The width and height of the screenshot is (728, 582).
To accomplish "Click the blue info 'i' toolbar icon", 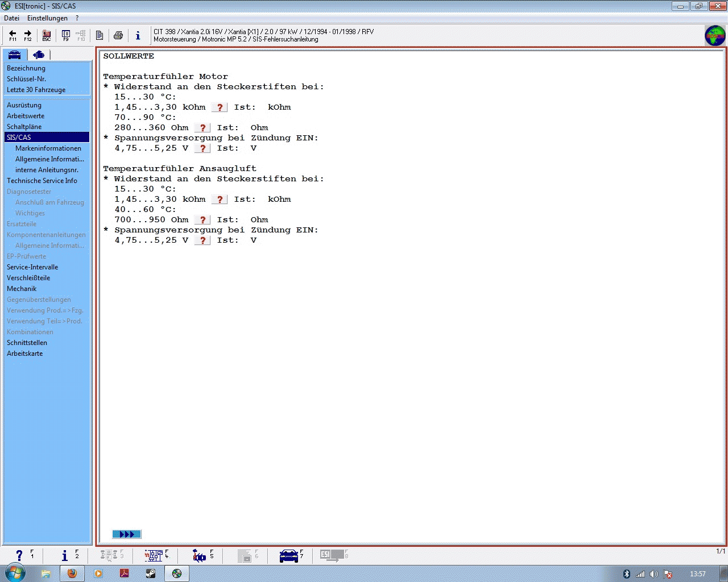I will tap(138, 35).
